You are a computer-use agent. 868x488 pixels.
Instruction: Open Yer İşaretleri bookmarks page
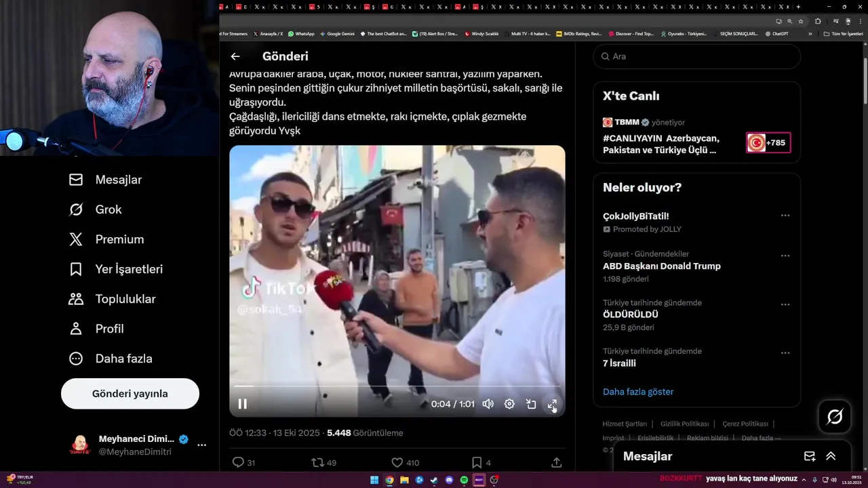click(x=116, y=269)
